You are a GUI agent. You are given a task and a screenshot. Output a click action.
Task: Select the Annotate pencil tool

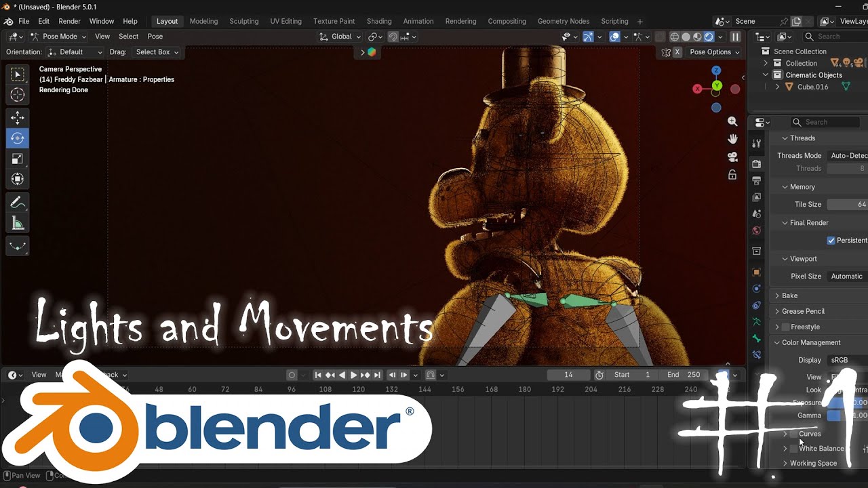[18, 203]
